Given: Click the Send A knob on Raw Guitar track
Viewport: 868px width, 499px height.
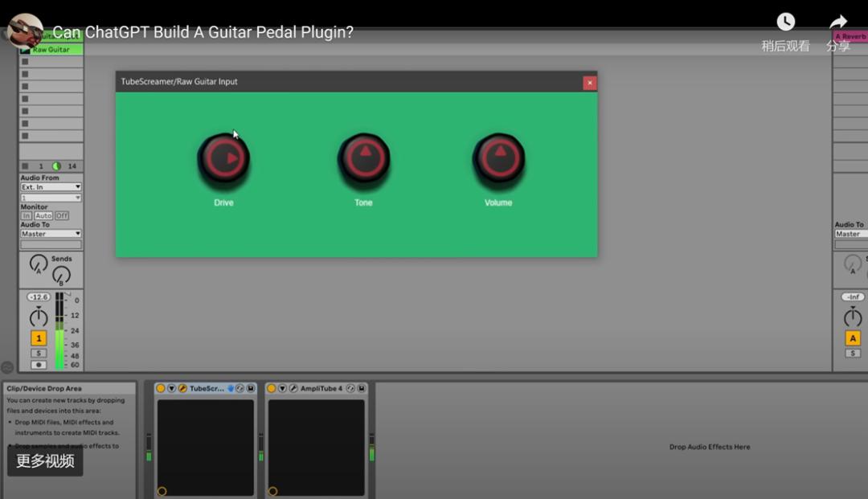Looking at the screenshot, I should 39,264.
